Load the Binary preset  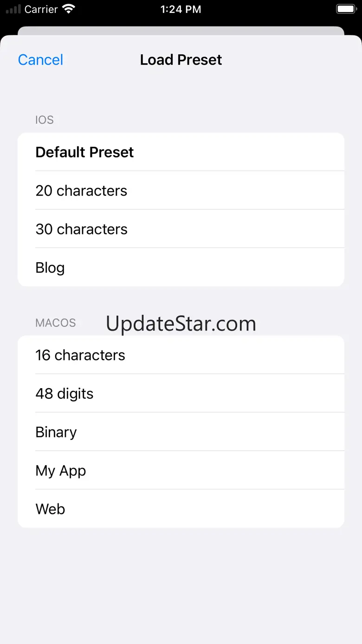(x=181, y=432)
